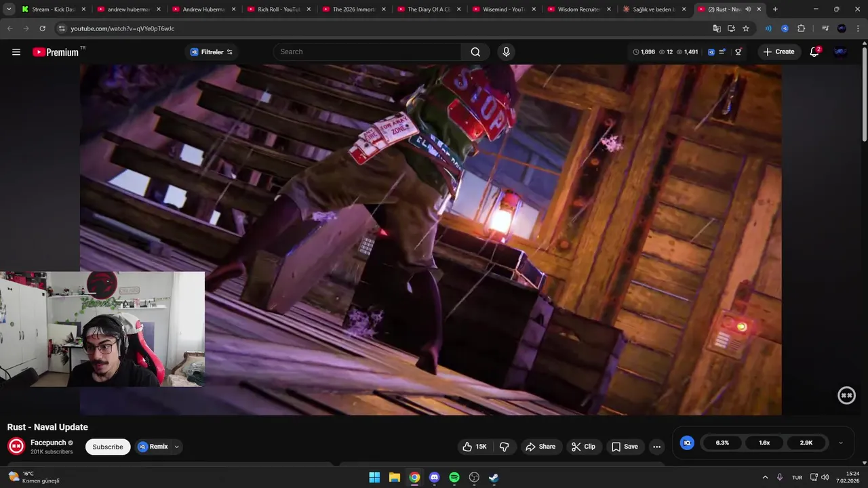Focus the YouTube Search field

point(368,52)
